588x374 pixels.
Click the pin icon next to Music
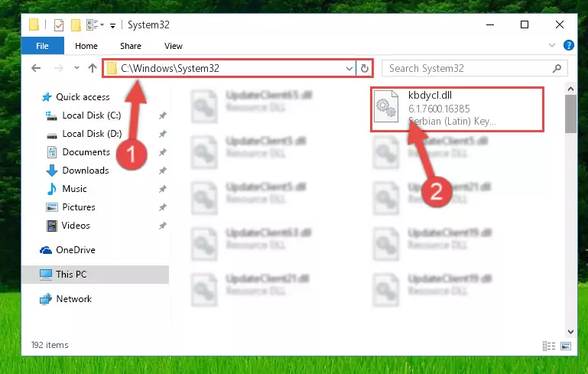point(162,189)
